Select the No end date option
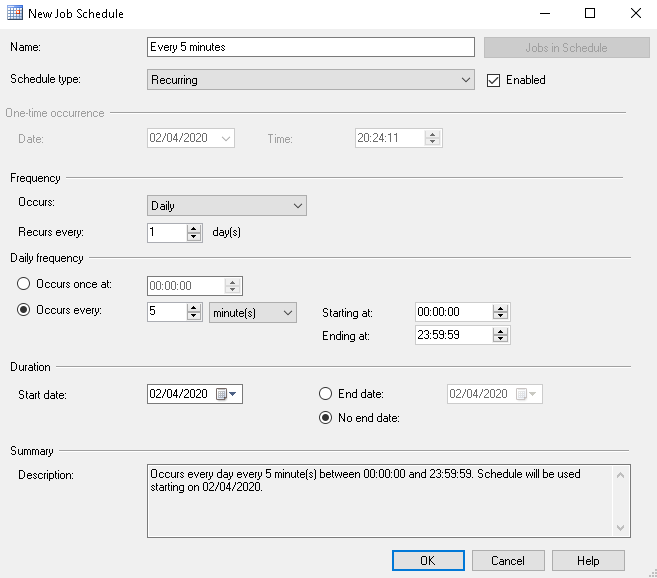The height and width of the screenshot is (578, 657). click(326, 418)
